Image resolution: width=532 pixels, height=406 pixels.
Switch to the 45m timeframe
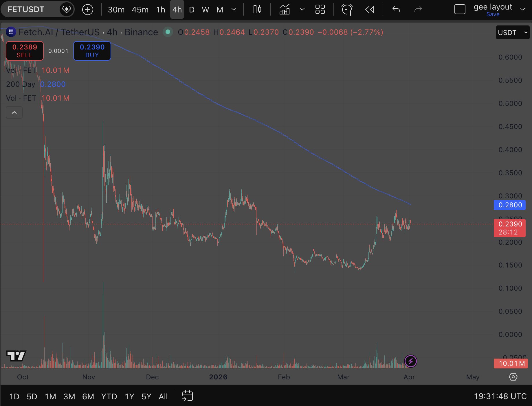click(140, 10)
